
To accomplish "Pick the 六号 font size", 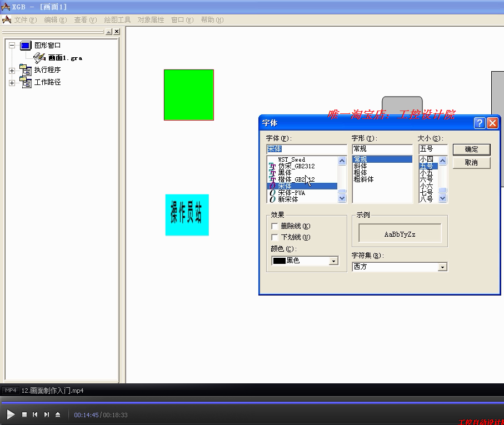I will coord(427,179).
